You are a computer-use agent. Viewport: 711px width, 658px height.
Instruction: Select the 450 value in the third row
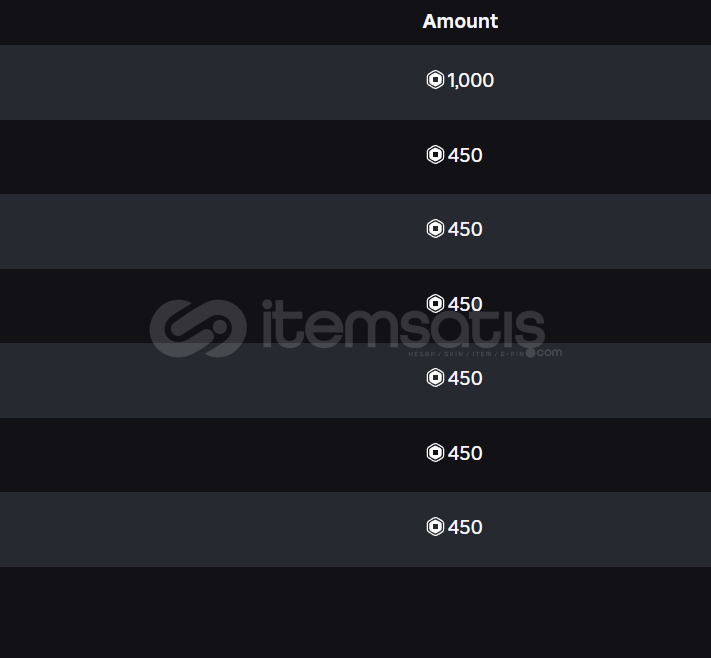tap(465, 229)
